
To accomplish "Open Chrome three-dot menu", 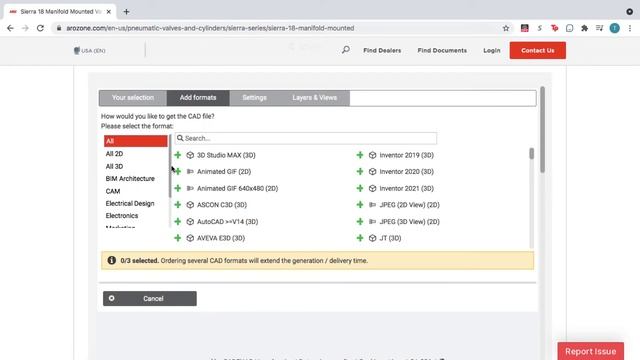I will point(630,28).
